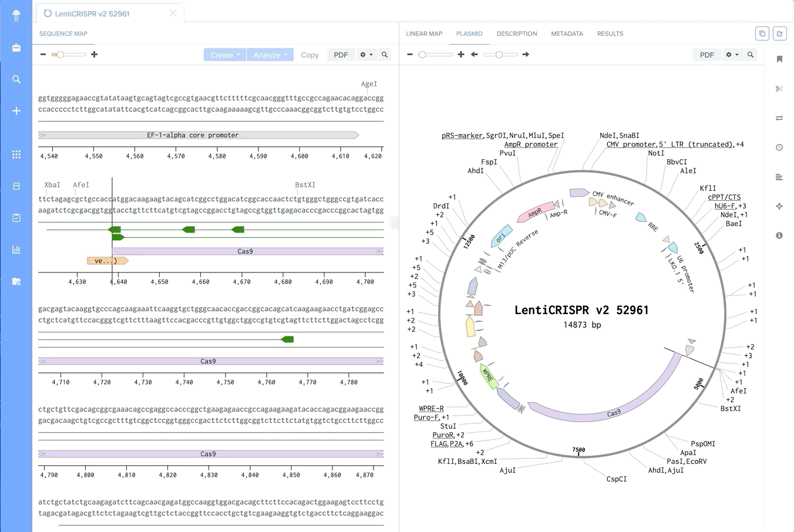794x532 pixels.
Task: Open the information icon in right rail
Action: (779, 235)
